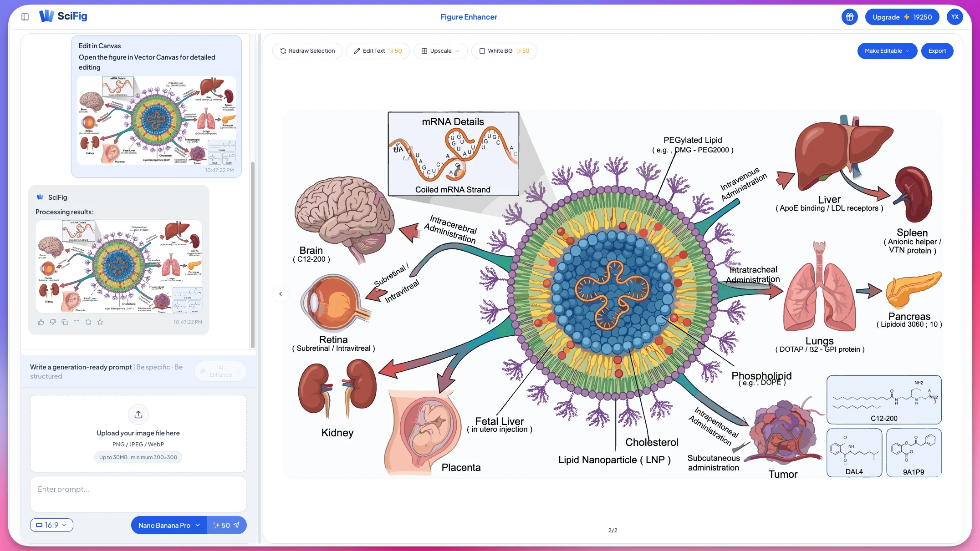Select the Figure Enhancer tab

point(469,17)
